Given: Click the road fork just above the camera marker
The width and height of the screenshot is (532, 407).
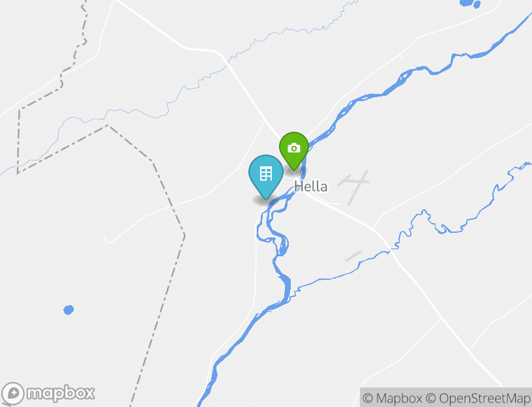Looking at the screenshot, I should click(265, 121).
